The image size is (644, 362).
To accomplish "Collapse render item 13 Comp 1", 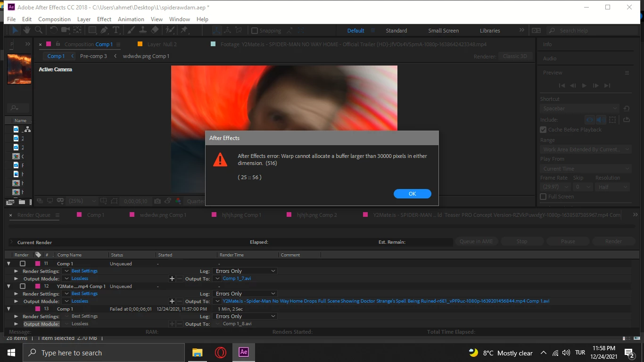I will click(x=8, y=309).
